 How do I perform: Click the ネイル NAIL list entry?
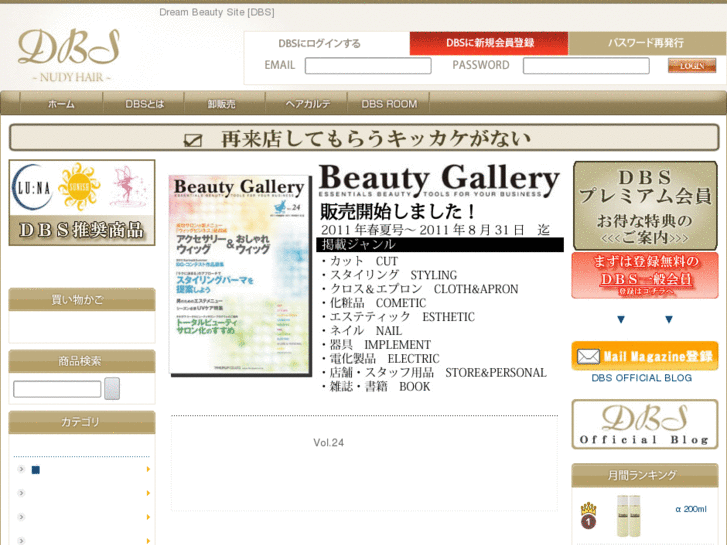362,331
